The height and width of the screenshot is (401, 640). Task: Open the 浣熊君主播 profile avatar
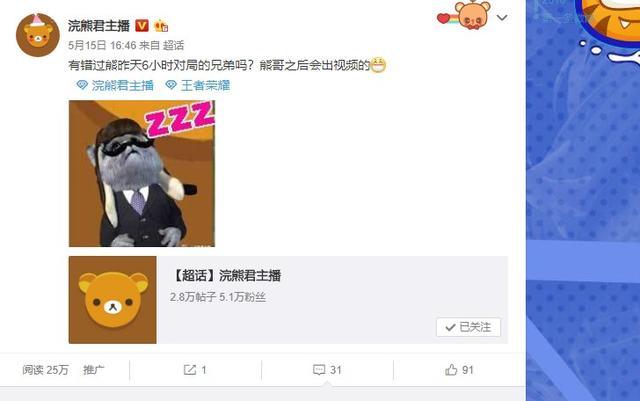(38, 35)
